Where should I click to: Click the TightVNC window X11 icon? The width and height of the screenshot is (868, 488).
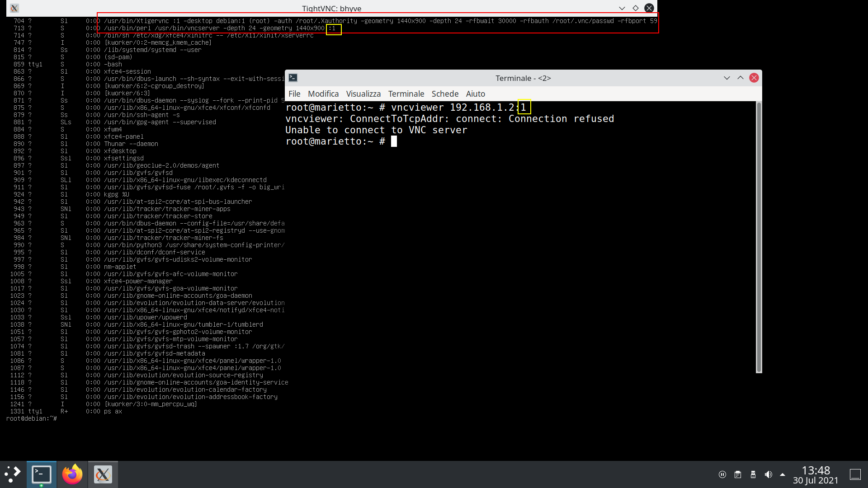click(x=14, y=8)
